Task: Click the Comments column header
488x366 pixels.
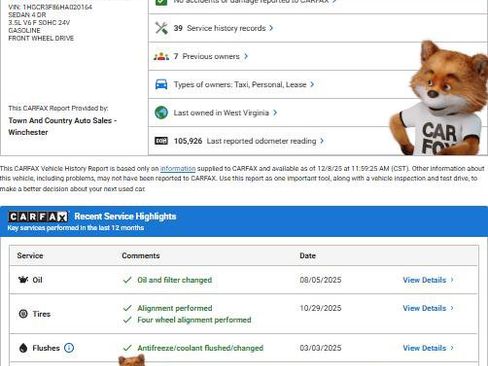Action: [141, 256]
